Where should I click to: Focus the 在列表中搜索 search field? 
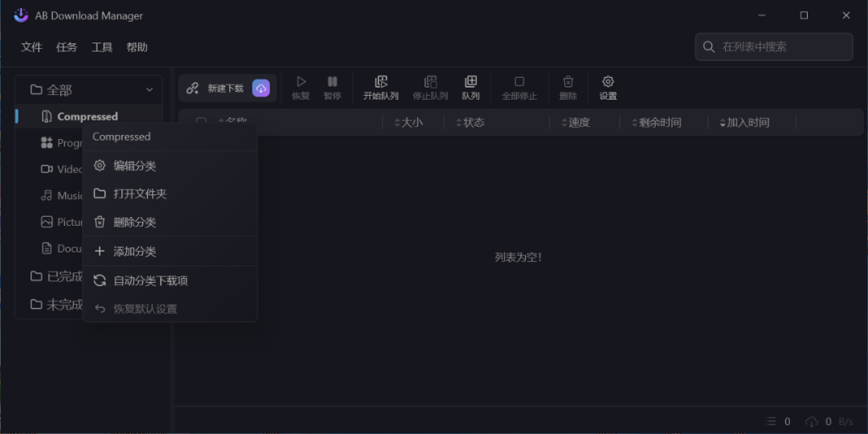coord(773,47)
